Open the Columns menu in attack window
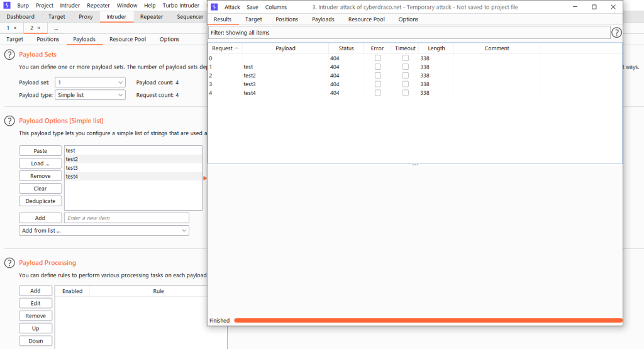Viewport: 644px width, 349px height. click(x=275, y=7)
